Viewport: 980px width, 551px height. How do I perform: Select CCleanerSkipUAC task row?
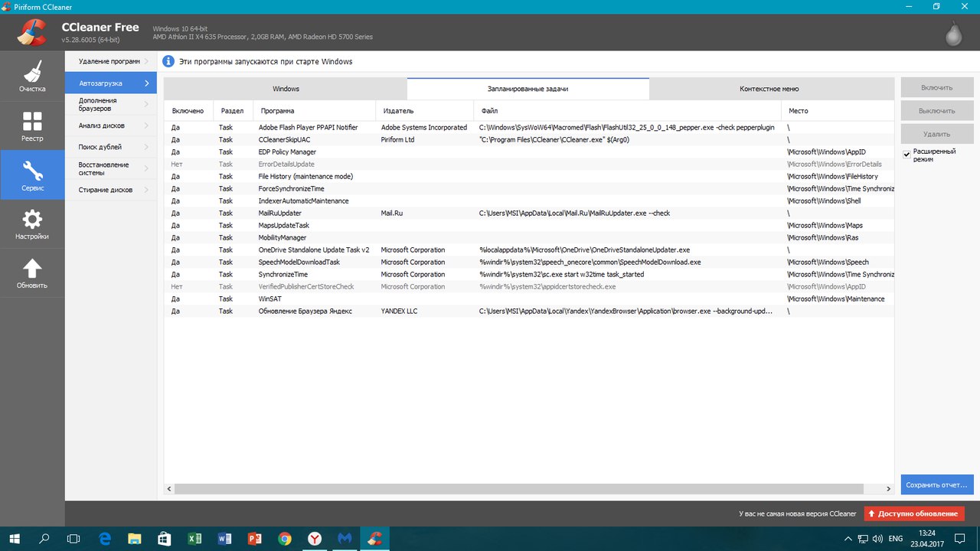pos(529,140)
